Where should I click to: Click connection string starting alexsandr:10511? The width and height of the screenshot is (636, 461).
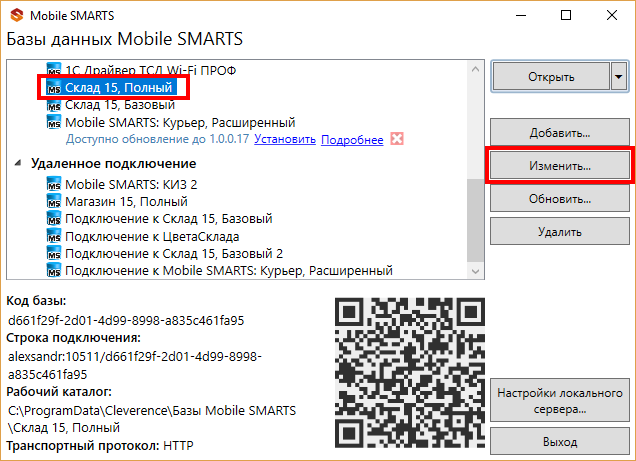(x=135, y=365)
